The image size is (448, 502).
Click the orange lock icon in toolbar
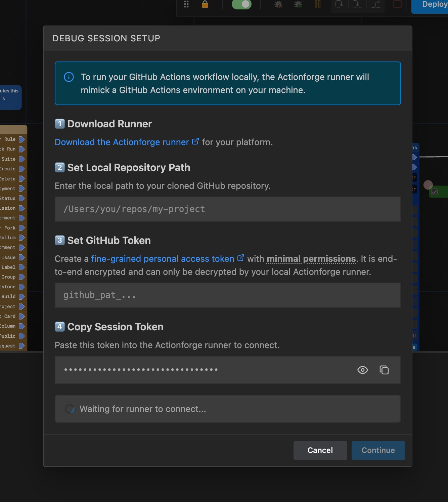pos(205,4)
